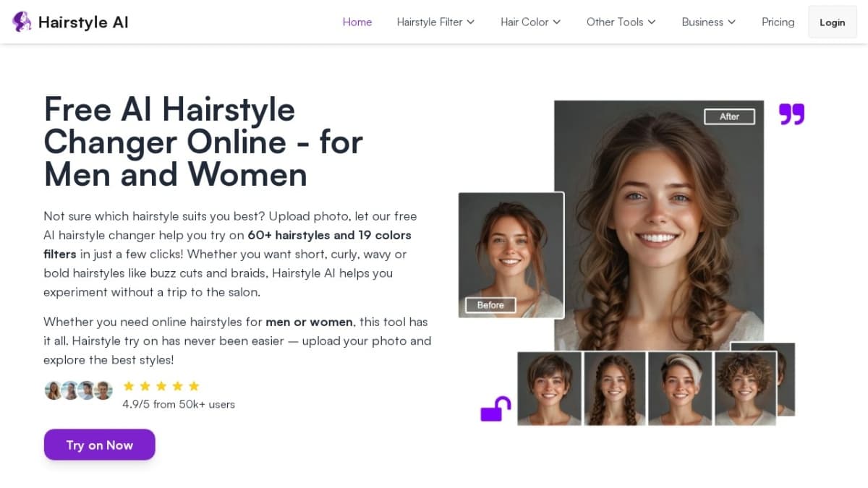This screenshot has height=488, width=868.
Task: Expand the Other Tools dropdown
Action: [x=621, y=22]
